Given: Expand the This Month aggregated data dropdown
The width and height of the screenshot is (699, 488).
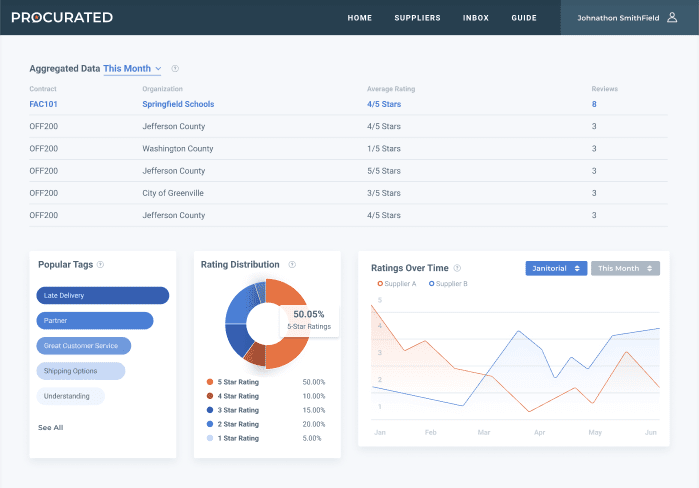Looking at the screenshot, I should pyautogui.click(x=132, y=69).
